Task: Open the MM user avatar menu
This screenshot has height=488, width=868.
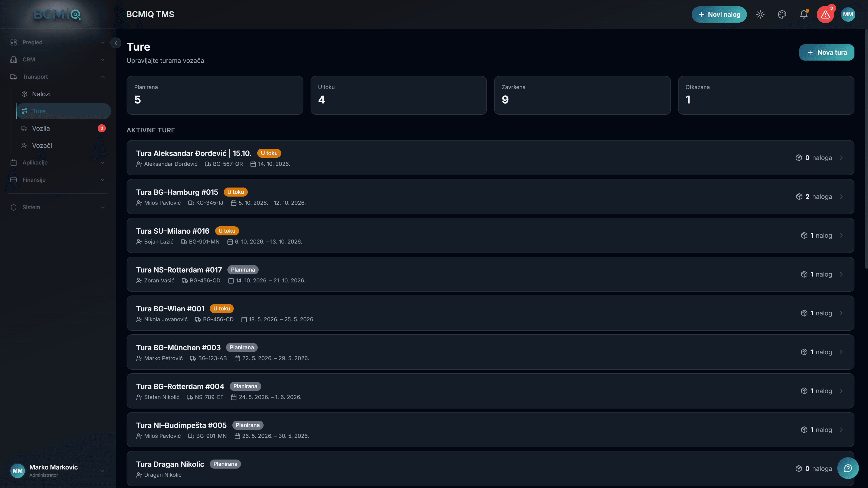Action: coord(848,14)
